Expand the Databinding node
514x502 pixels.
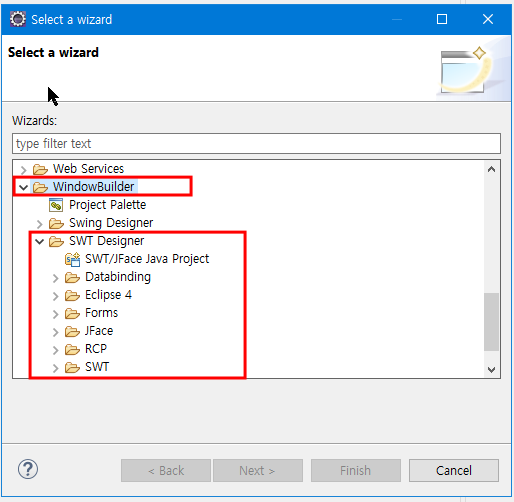click(55, 278)
